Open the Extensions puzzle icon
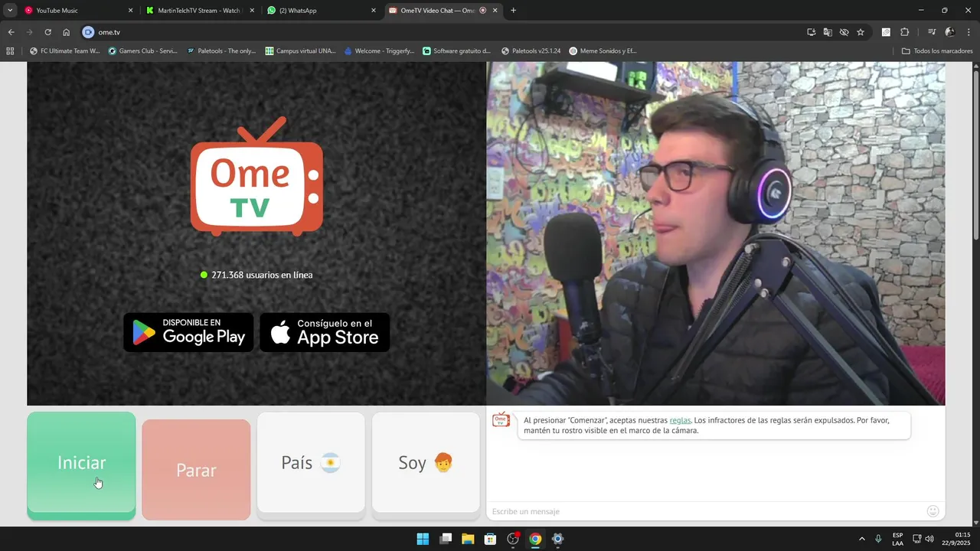980x551 pixels. [904, 32]
